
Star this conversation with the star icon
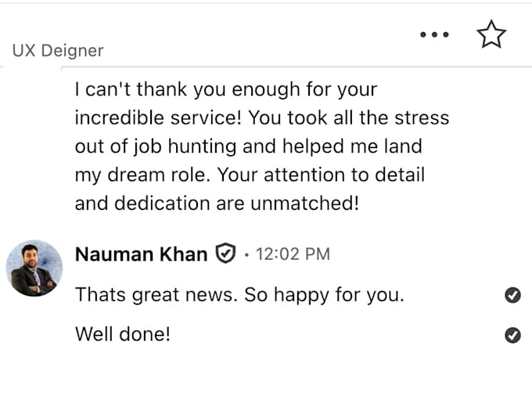point(491,34)
